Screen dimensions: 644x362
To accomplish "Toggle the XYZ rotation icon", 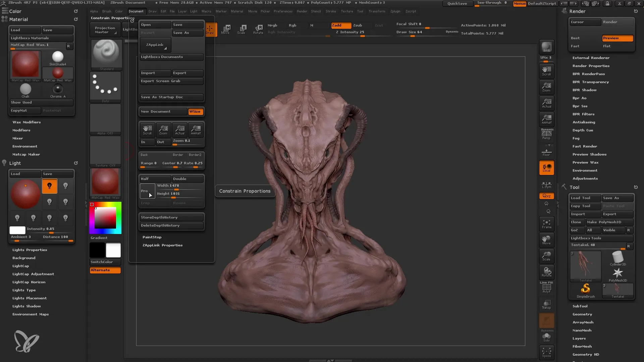I will coord(546,196).
